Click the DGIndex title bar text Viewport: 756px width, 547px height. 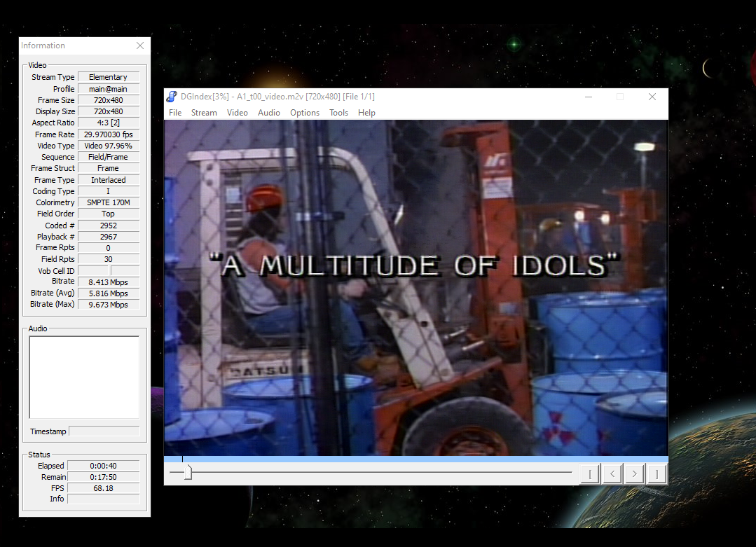pos(277,97)
